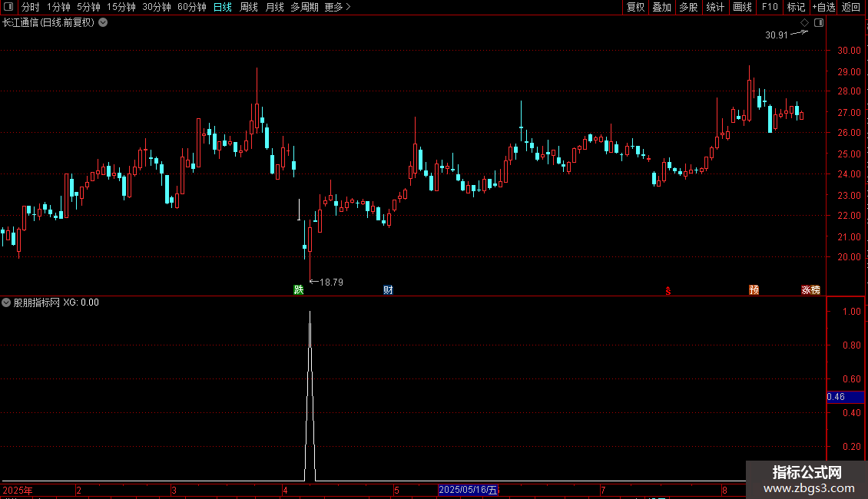Click the diamond icon at chart top-right
Image resolution: width=868 pixels, height=499 pixels.
point(804,23)
